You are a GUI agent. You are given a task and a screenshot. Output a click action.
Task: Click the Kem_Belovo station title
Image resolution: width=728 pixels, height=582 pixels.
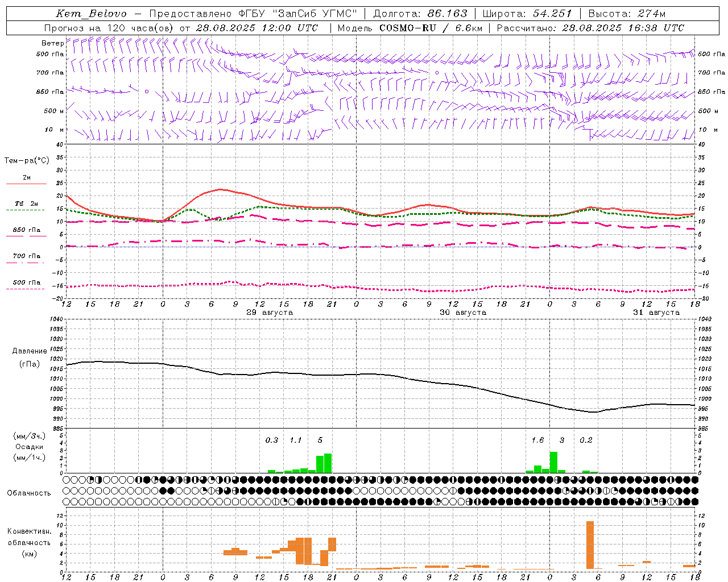[91, 14]
